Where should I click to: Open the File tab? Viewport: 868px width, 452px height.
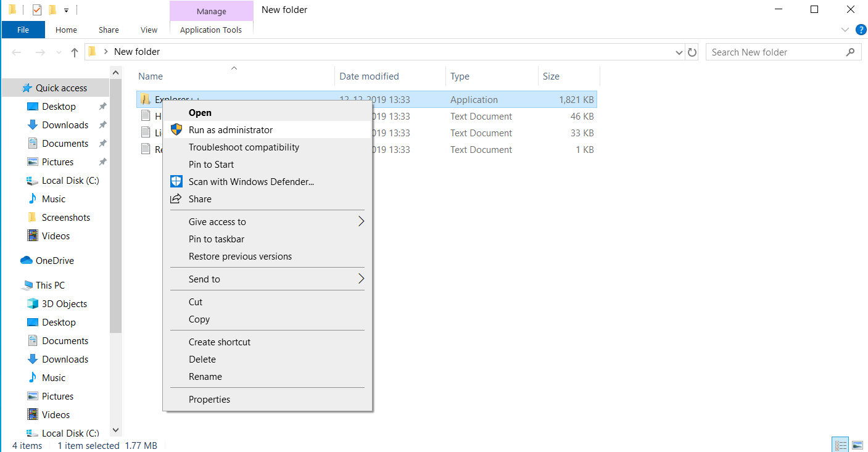[23, 30]
